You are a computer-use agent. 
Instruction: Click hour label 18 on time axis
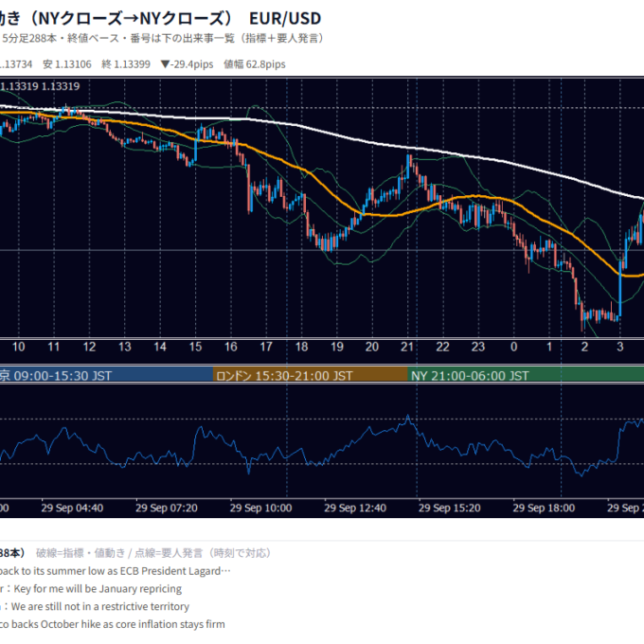click(301, 347)
